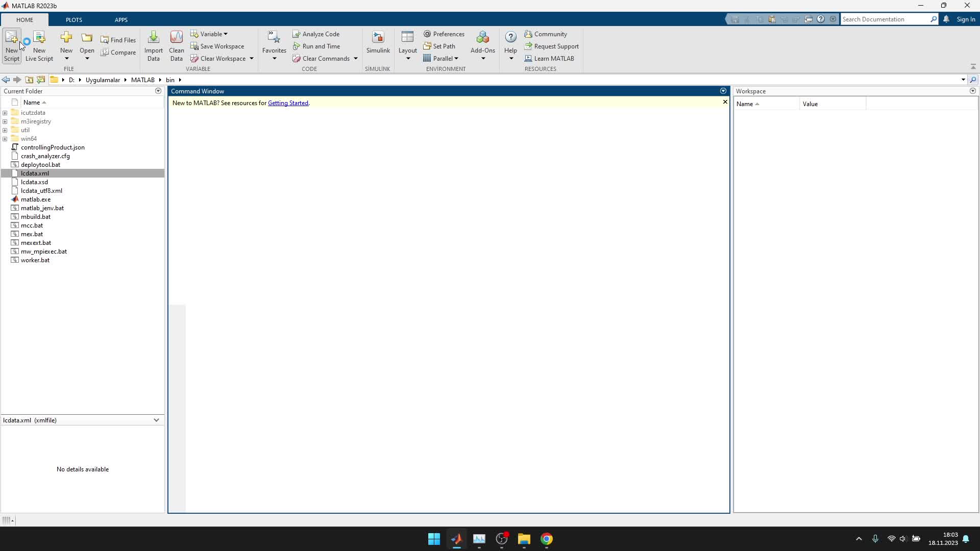Viewport: 980px width, 551px height.
Task: Open File Explorer from taskbar
Action: tap(524, 539)
